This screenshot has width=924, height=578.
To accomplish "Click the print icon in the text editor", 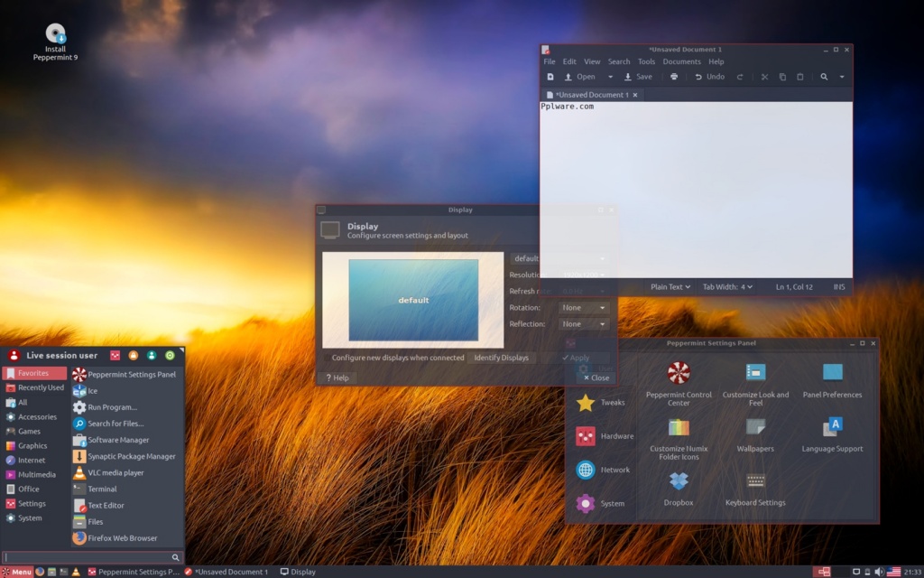I will (674, 77).
